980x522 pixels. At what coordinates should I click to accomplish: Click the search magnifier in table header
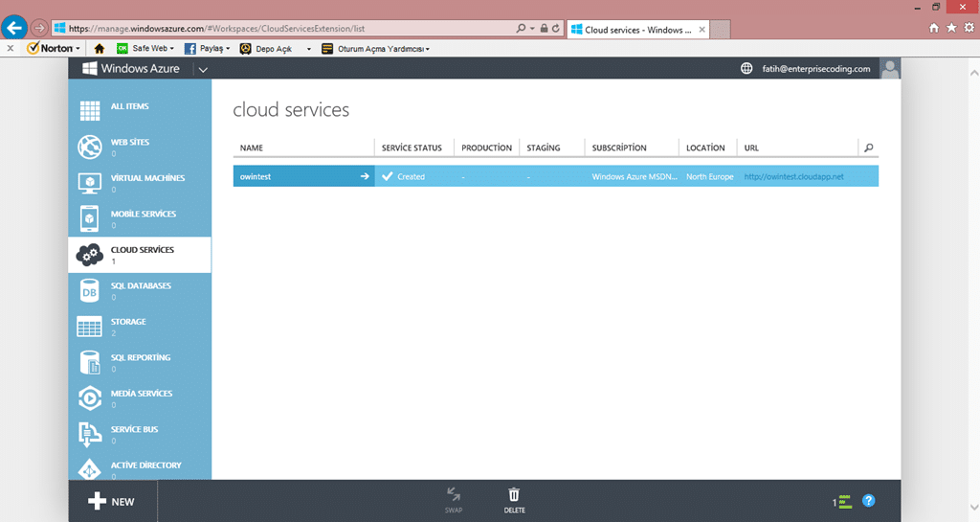869,148
